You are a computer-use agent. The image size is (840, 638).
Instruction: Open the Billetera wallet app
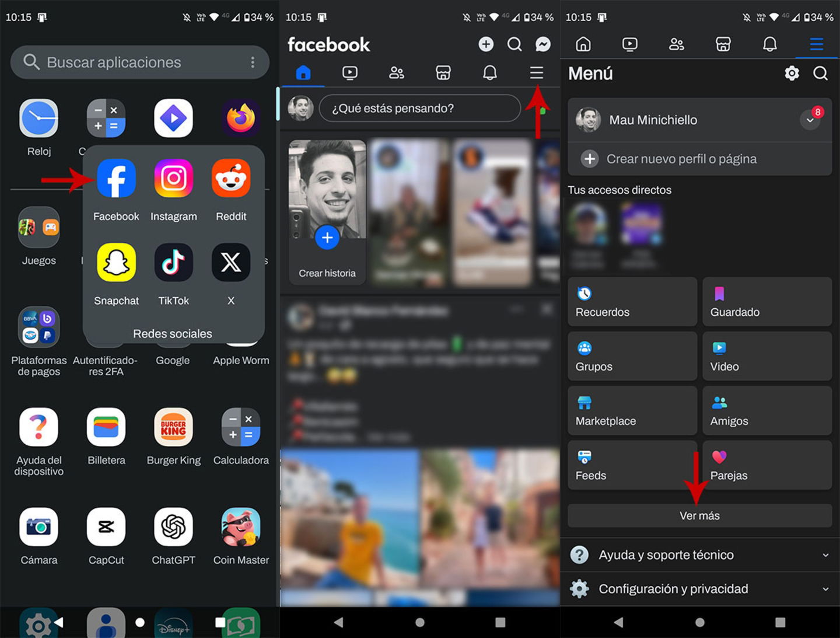[x=106, y=427]
